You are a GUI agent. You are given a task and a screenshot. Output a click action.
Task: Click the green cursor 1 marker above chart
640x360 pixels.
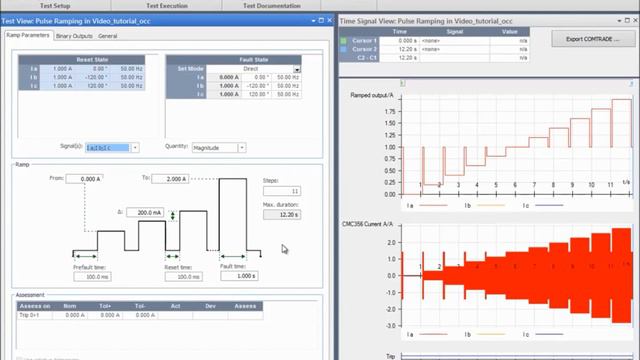pyautogui.click(x=402, y=83)
